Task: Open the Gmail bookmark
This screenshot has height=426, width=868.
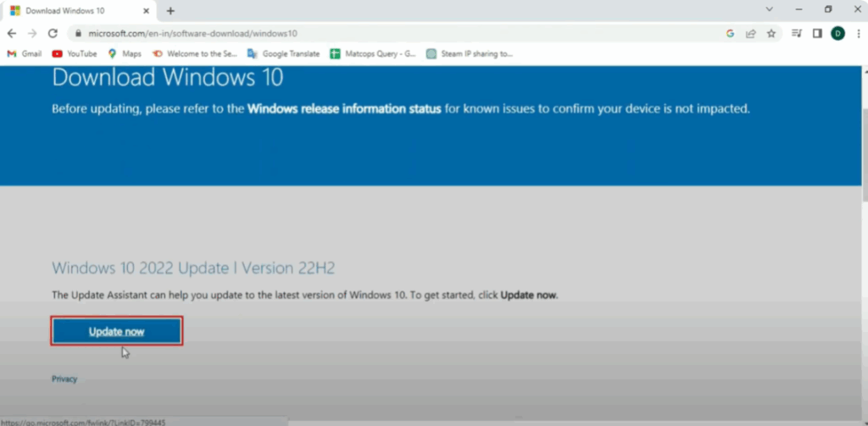Action: pyautogui.click(x=25, y=53)
